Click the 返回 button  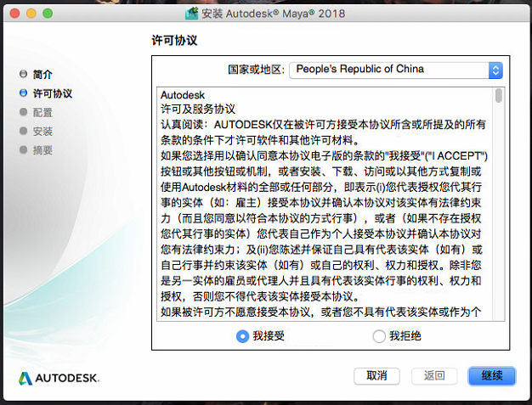tap(434, 376)
